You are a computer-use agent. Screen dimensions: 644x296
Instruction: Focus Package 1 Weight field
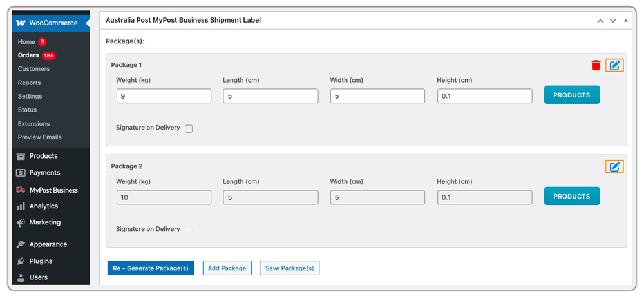(164, 96)
